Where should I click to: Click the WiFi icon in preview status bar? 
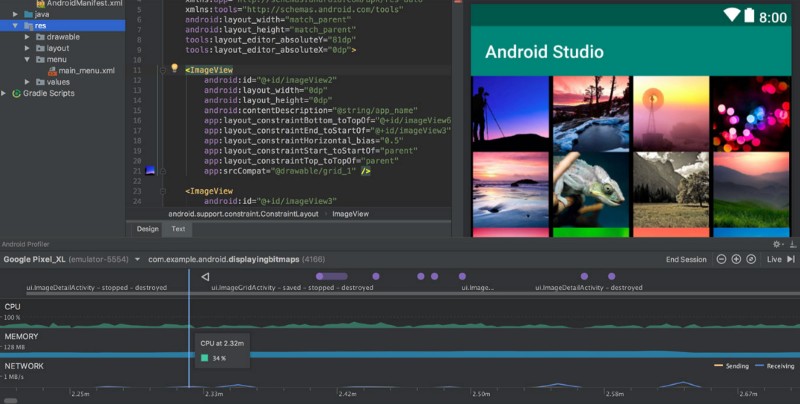coord(732,15)
